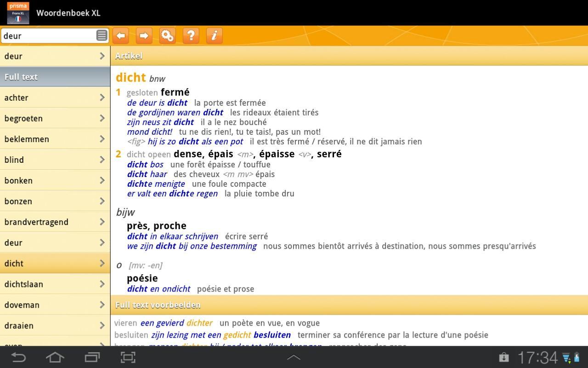Tap Android back navigation button

tap(18, 357)
